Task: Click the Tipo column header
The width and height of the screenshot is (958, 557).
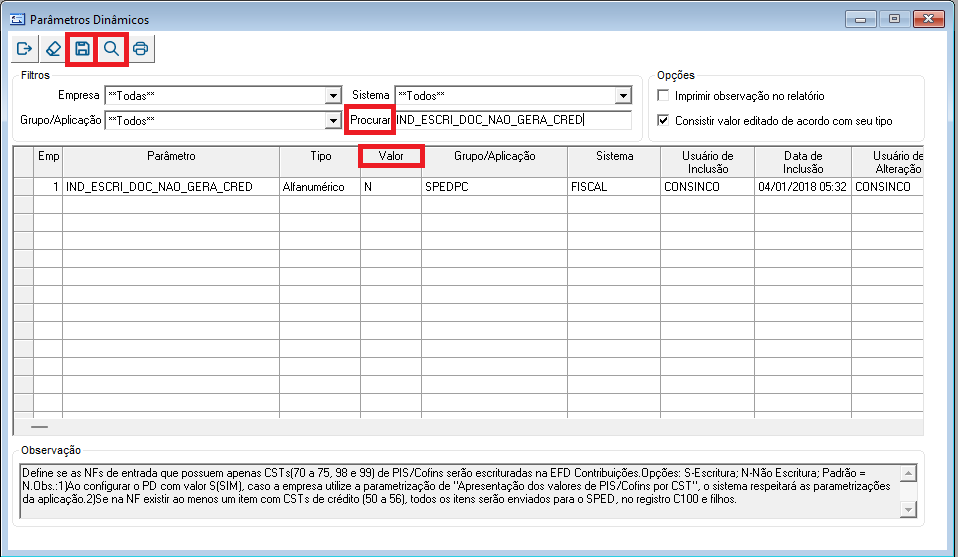Action: (320, 162)
